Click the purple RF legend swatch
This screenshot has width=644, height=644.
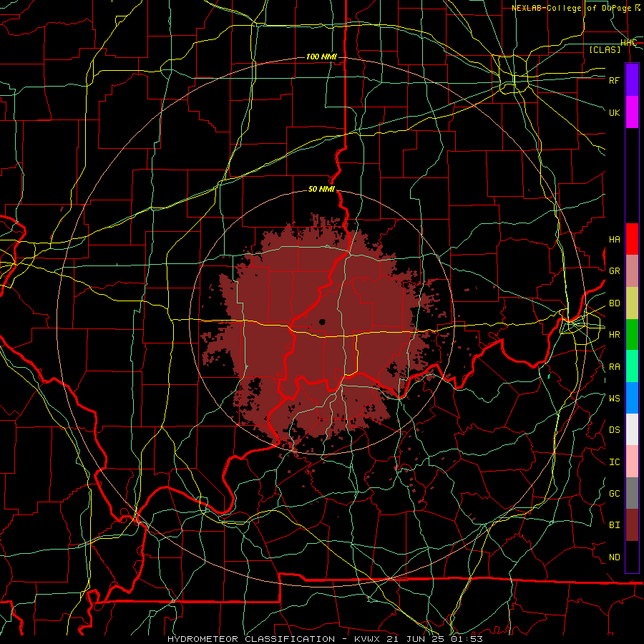pyautogui.click(x=632, y=80)
